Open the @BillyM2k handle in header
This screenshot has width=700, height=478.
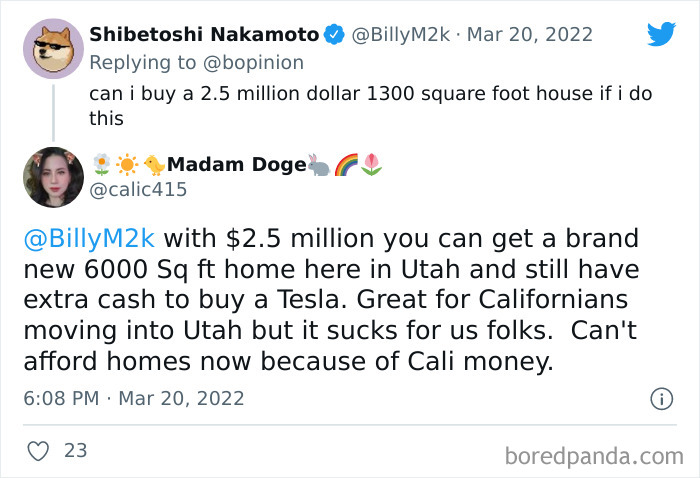[396, 35]
